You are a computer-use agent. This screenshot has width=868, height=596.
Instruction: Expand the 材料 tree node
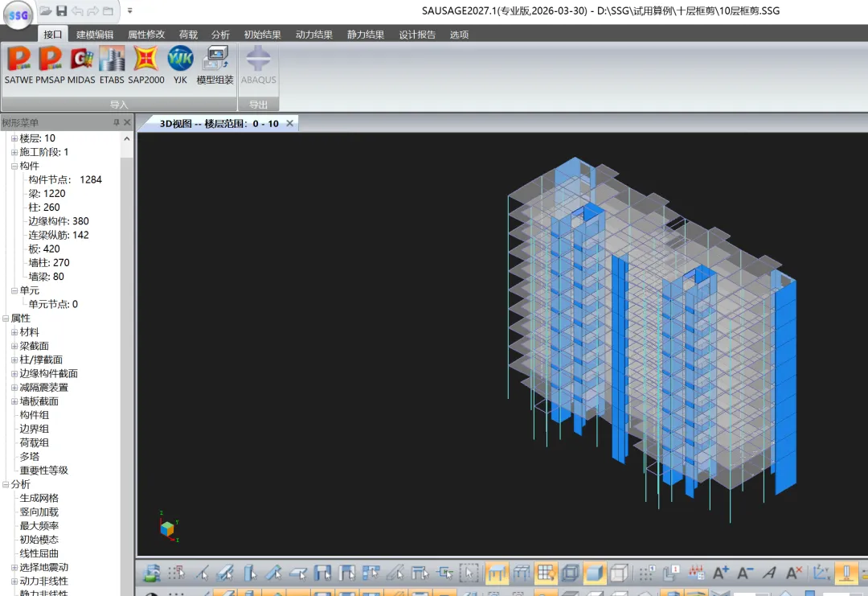click(x=14, y=332)
